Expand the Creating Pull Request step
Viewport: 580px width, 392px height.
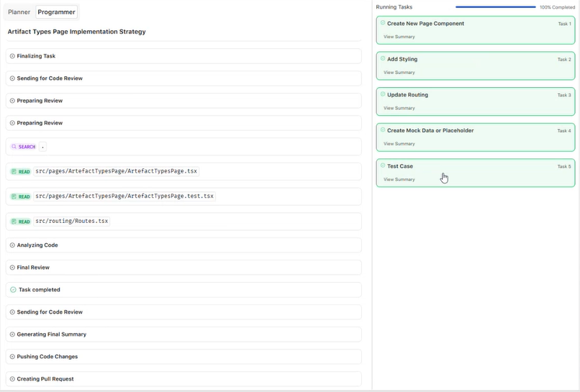pos(183,378)
